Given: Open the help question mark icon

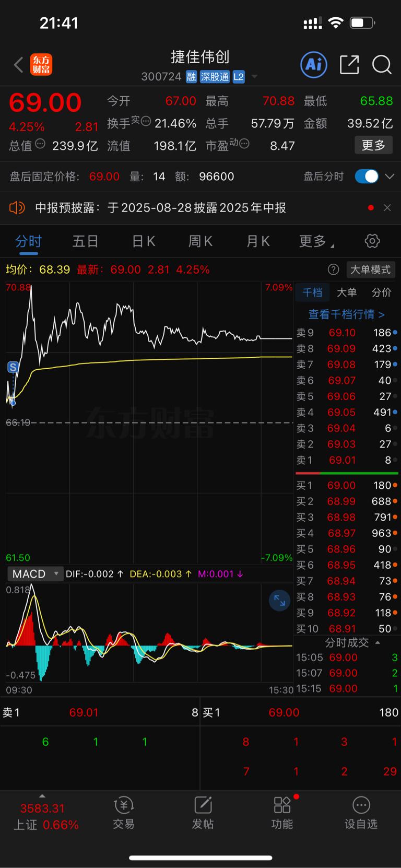Looking at the screenshot, I should click(x=333, y=269).
